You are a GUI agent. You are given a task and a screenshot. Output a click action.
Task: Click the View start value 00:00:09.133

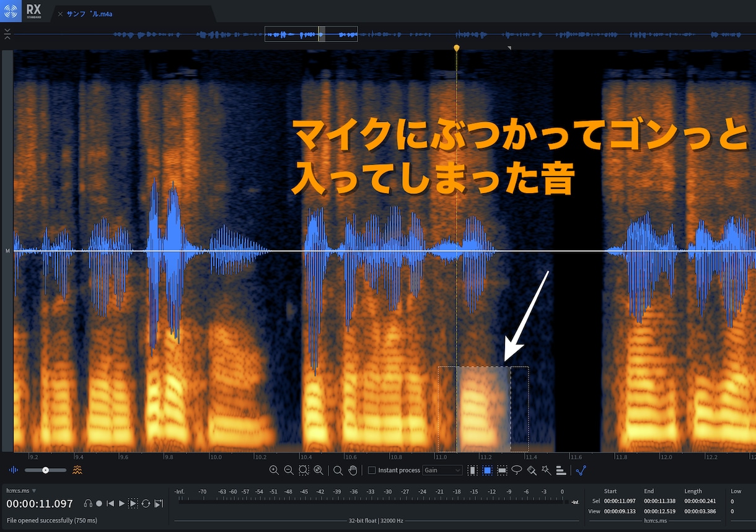618,512
